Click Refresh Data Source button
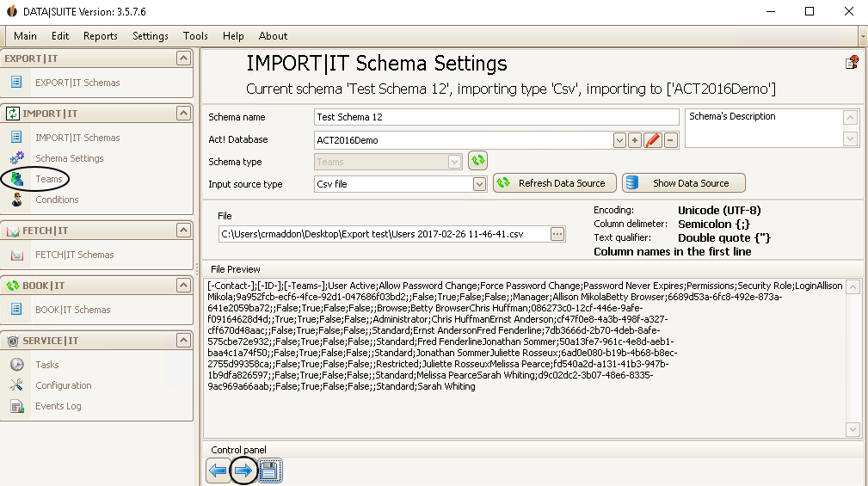Image resolution: width=868 pixels, height=486 pixels. click(x=555, y=183)
